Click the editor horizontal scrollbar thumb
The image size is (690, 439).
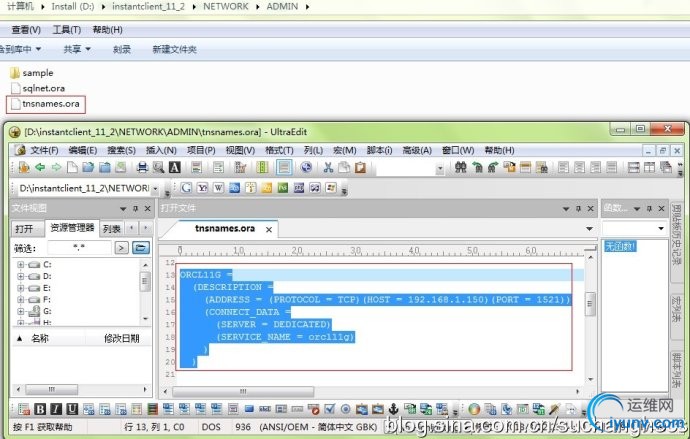click(243, 391)
